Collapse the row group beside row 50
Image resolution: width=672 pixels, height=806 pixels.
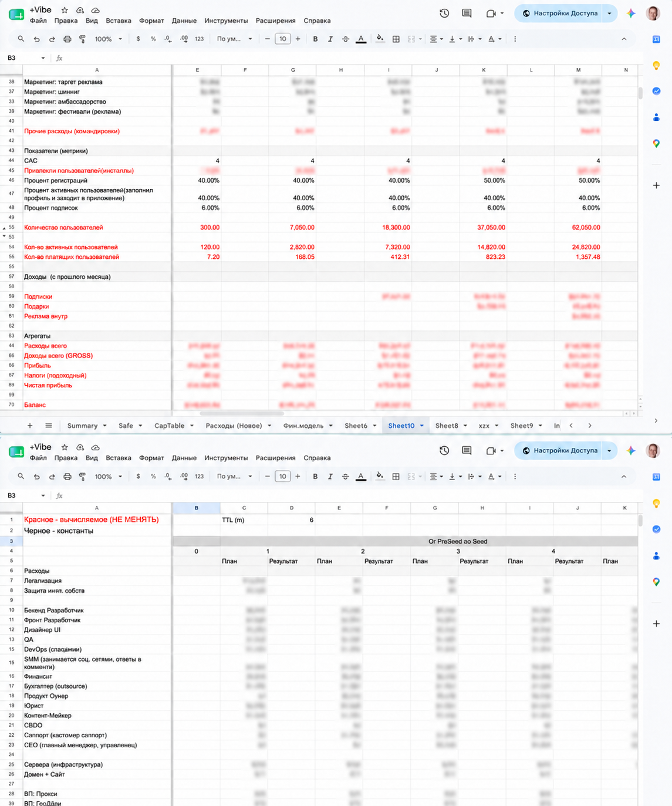[5, 228]
